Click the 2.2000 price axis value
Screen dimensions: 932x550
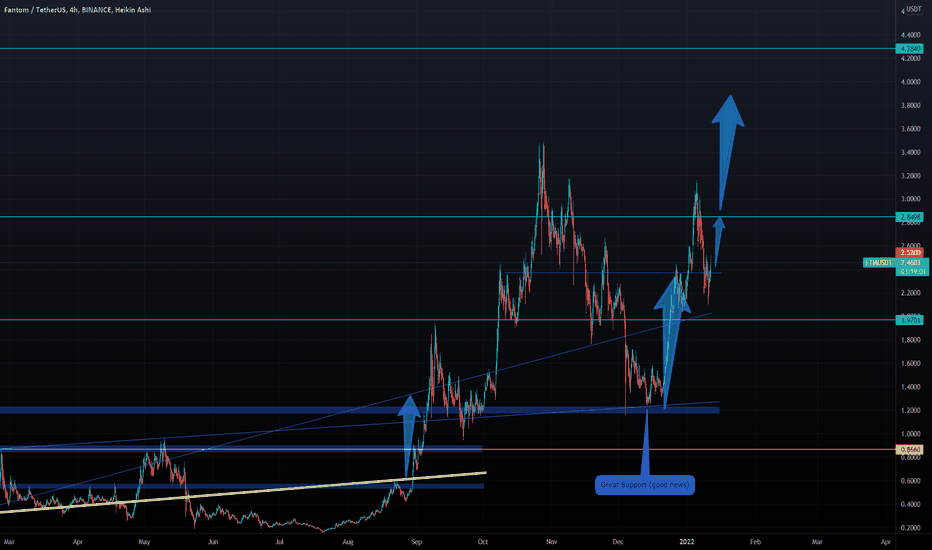[911, 293]
